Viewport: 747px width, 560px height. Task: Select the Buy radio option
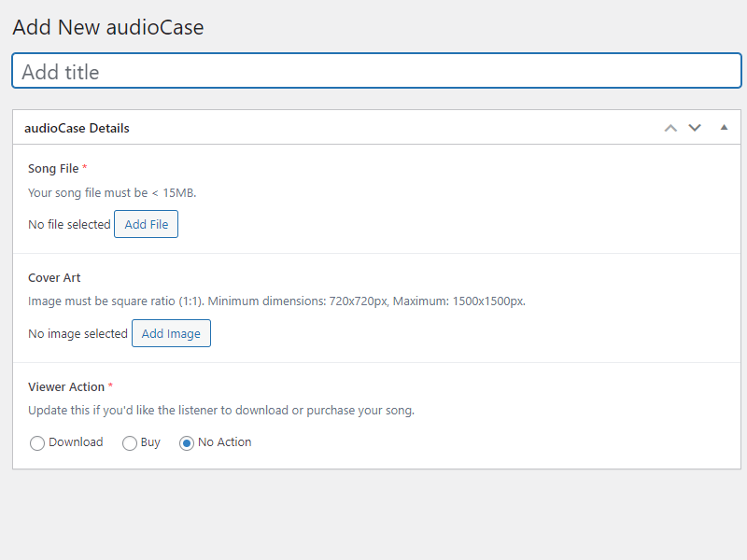[130, 443]
